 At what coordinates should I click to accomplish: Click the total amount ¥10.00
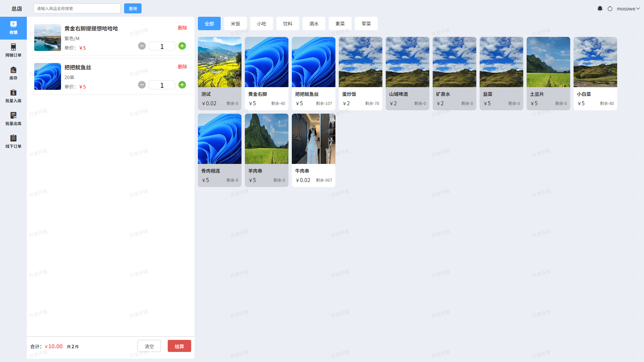click(x=54, y=346)
